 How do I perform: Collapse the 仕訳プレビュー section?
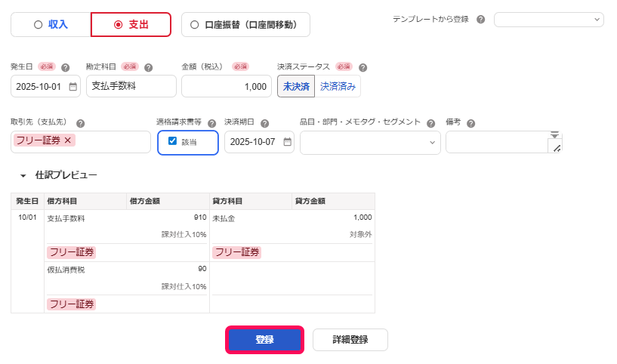click(x=23, y=175)
